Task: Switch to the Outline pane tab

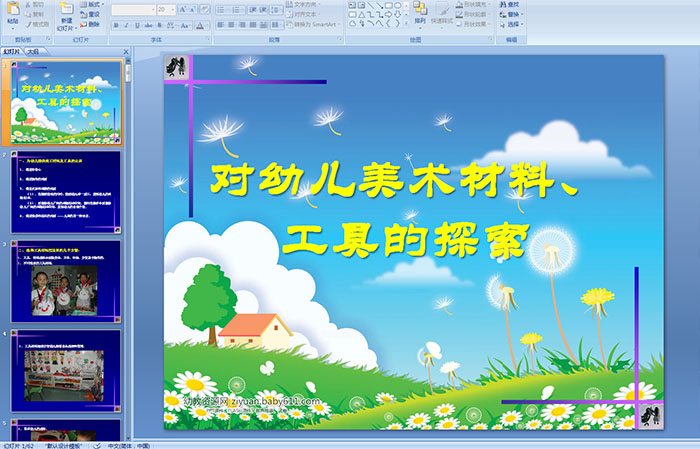Action: (x=34, y=52)
